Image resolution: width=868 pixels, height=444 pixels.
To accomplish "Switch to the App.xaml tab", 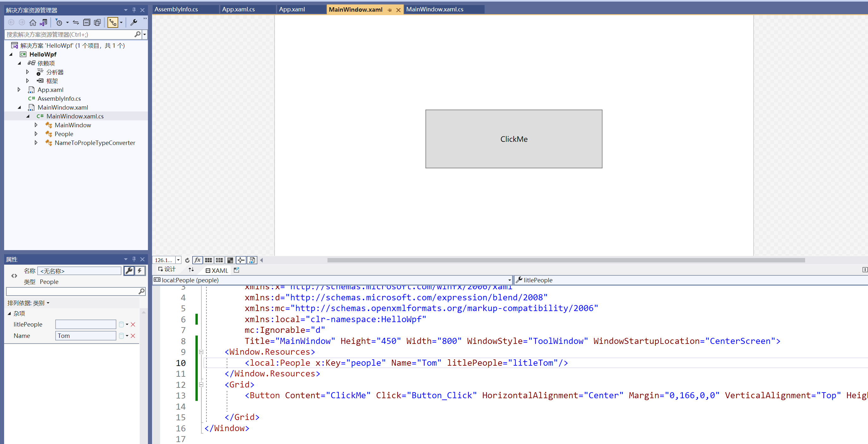I will click(301, 9).
